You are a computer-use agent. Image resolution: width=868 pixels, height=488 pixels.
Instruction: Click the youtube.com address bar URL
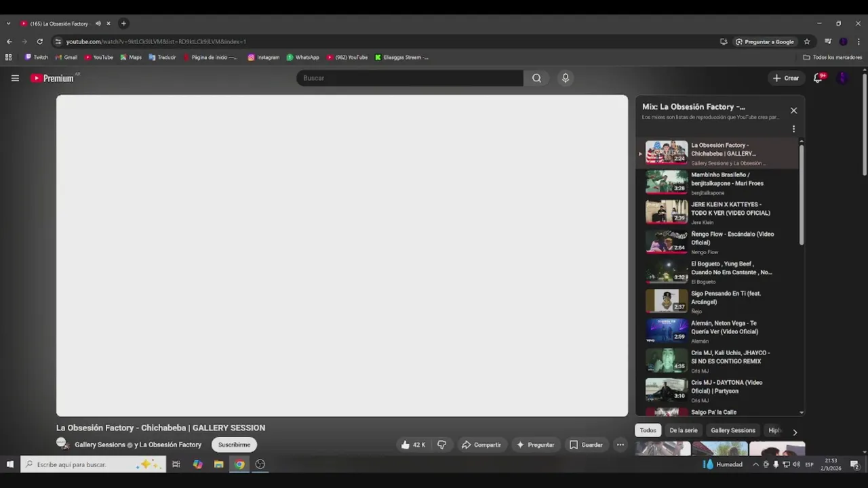tap(156, 41)
